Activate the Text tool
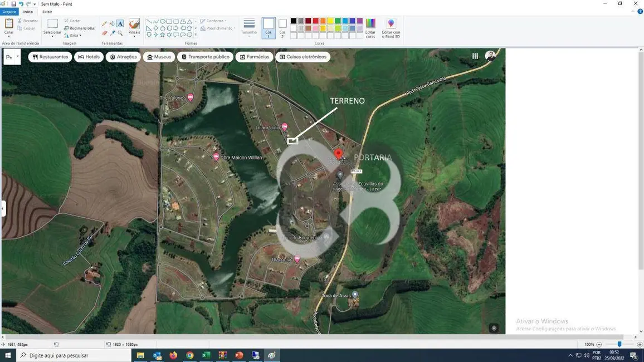 [x=120, y=24]
